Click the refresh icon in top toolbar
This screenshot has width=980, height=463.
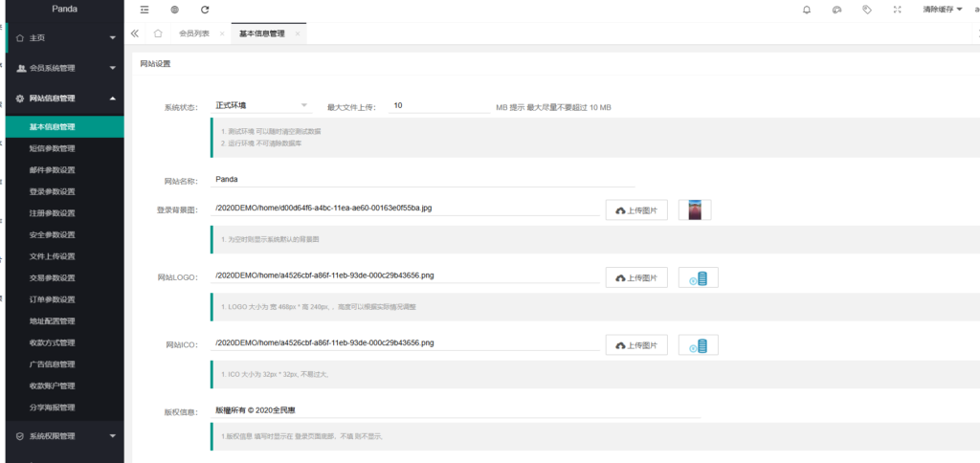pyautogui.click(x=205, y=10)
